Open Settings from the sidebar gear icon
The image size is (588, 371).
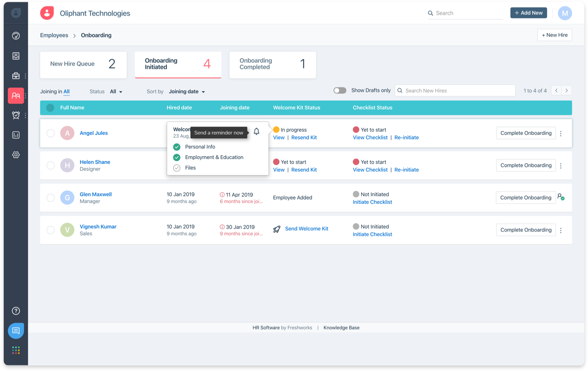pyautogui.click(x=15, y=154)
